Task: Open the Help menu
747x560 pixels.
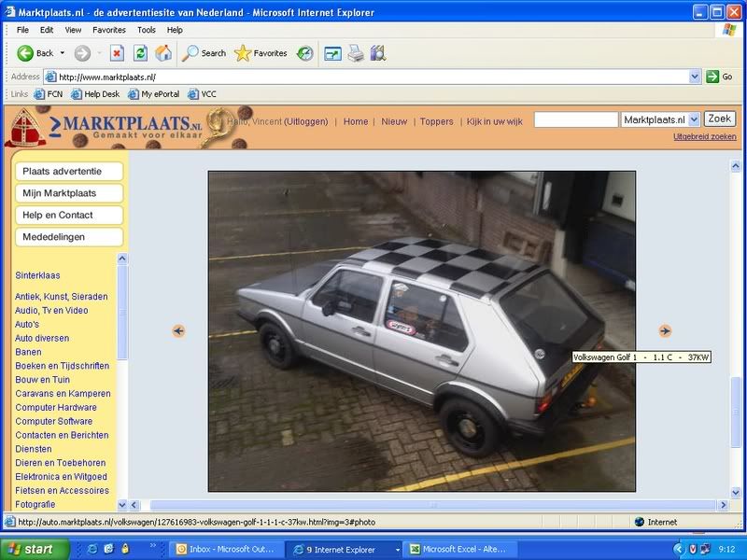Action: coord(175,30)
